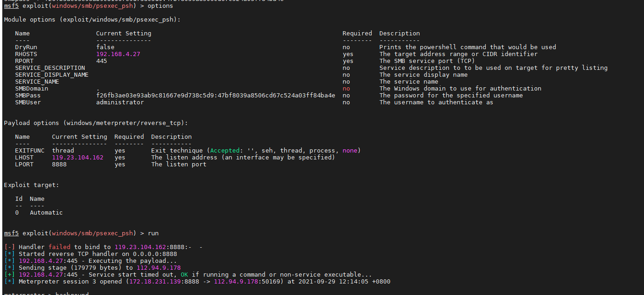Image resolution: width=644 pixels, height=295 pixels.
Task: Click the 'Service start timed out' line
Action: [x=188, y=274]
